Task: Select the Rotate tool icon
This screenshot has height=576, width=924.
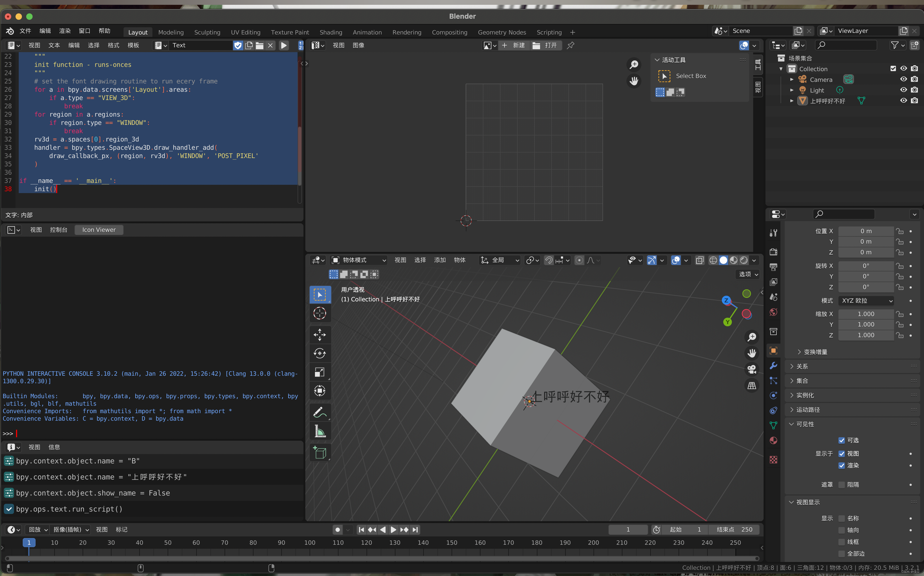Action: click(x=319, y=354)
